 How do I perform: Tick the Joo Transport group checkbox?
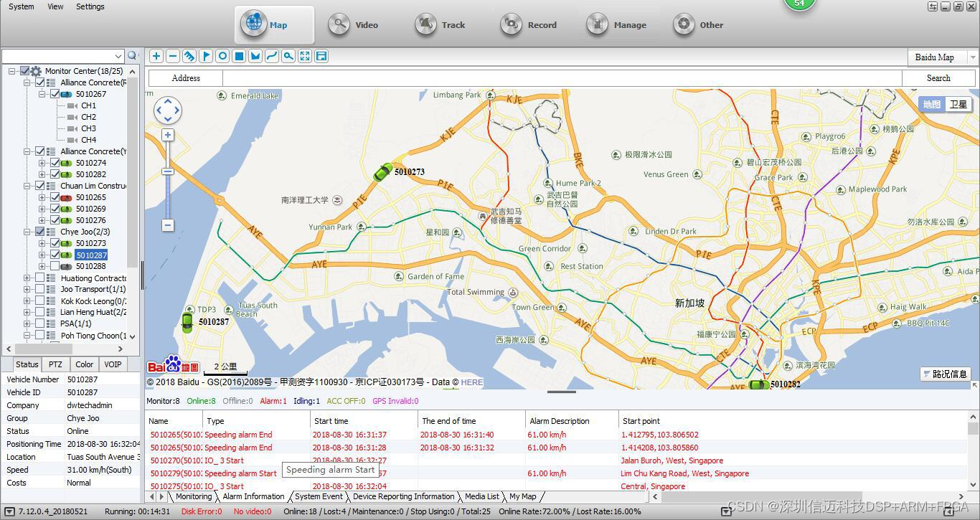[x=39, y=289]
